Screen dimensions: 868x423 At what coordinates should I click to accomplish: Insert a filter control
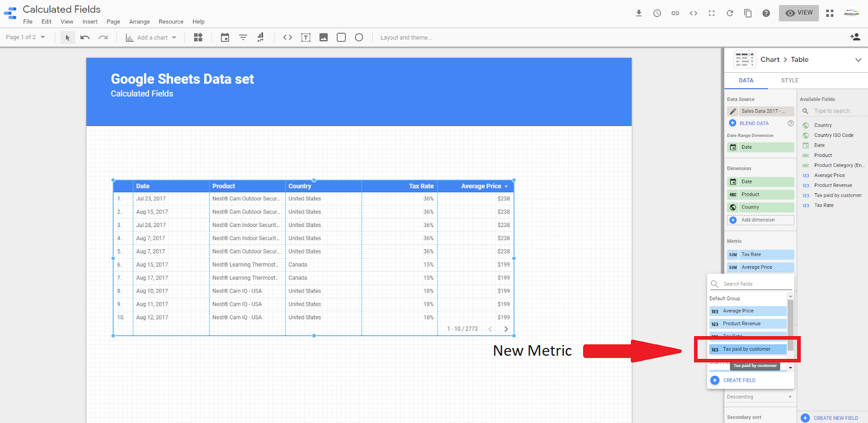click(243, 37)
